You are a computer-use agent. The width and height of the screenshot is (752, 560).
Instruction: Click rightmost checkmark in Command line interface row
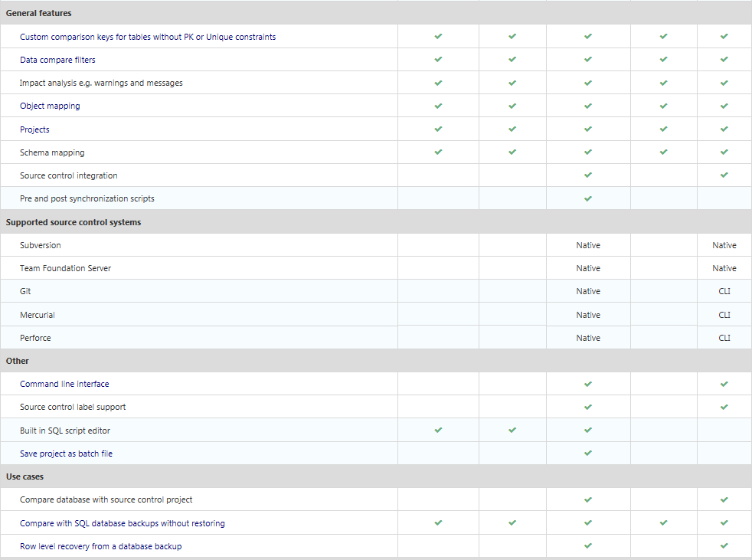click(x=724, y=384)
